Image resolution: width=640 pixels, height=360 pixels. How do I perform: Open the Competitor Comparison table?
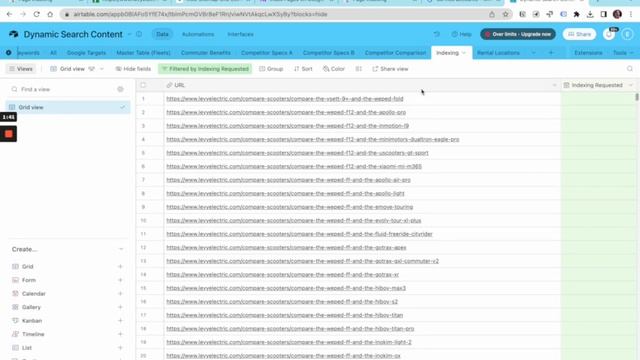pos(395,53)
